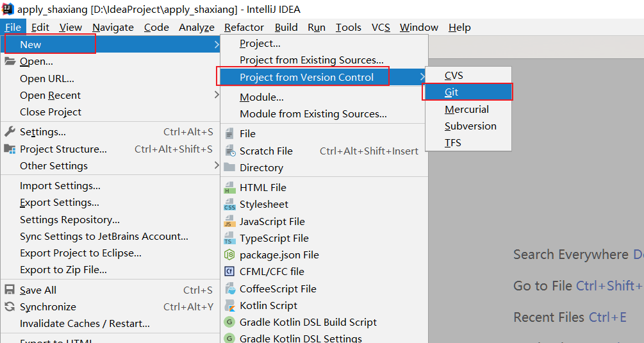The width and height of the screenshot is (644, 343).
Task: Choose TFS from version control list
Action: coord(468,142)
